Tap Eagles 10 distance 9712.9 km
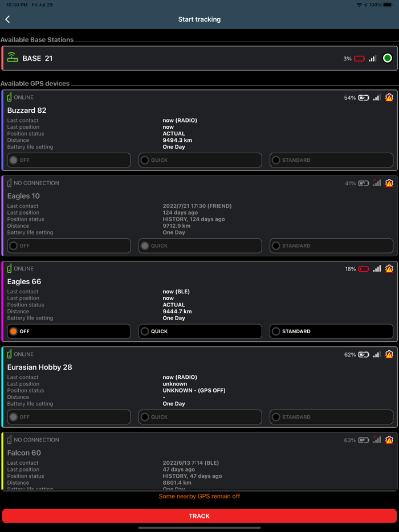The width and height of the screenshot is (399, 532). 177,226
